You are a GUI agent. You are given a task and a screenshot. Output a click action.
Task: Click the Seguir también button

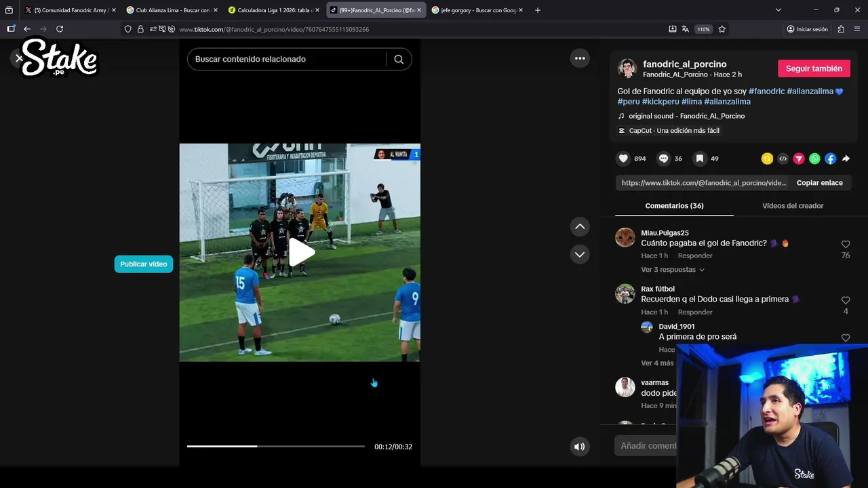[814, 68]
